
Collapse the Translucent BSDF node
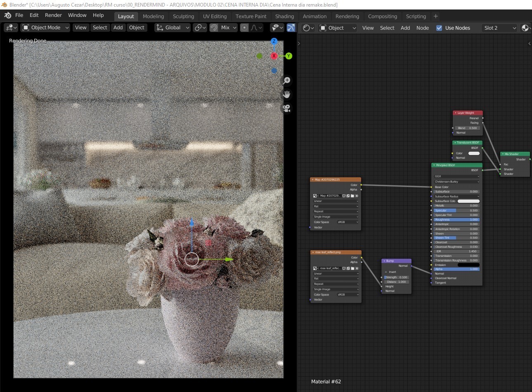(x=455, y=143)
